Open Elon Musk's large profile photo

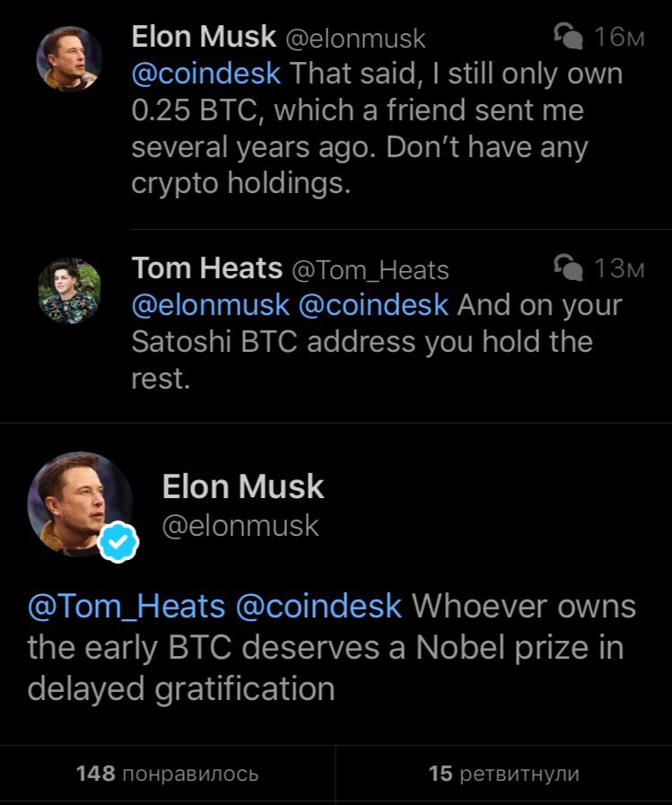[x=80, y=504]
